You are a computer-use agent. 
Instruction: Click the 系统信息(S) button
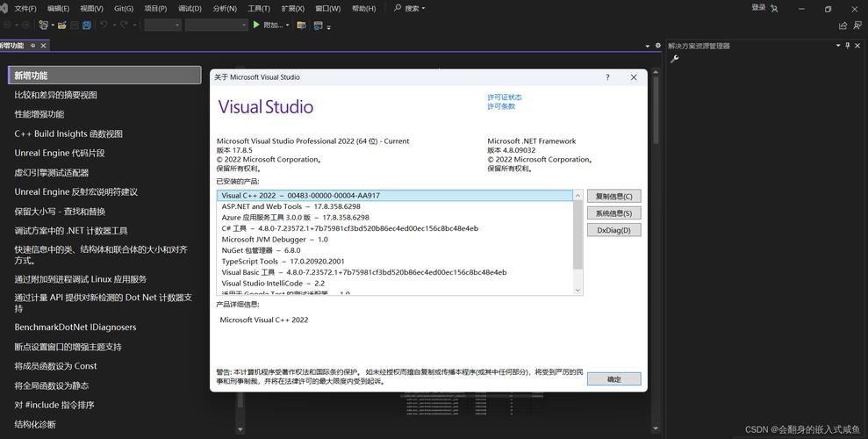[x=613, y=213]
